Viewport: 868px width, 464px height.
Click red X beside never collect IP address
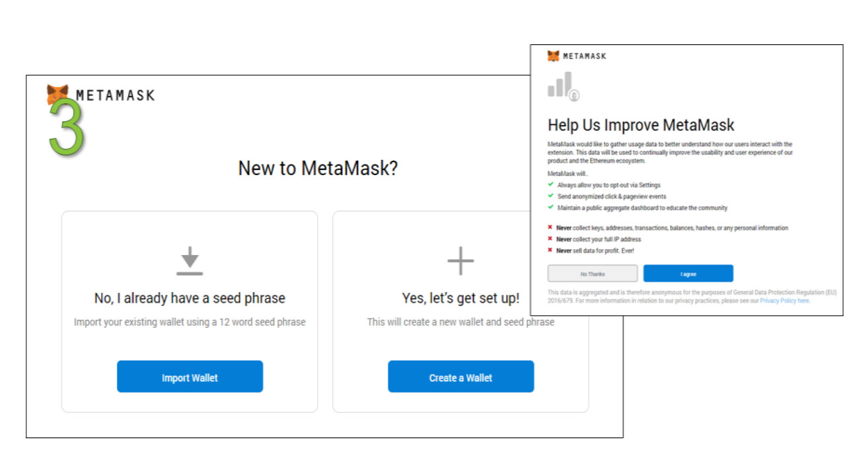pos(550,239)
